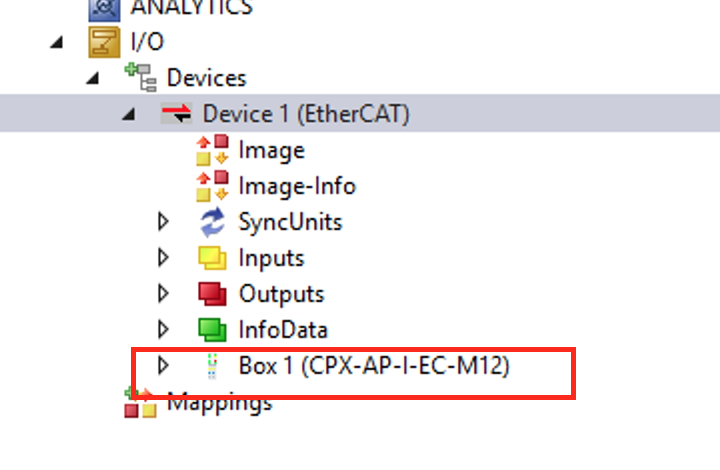Screen dimensions: 720x470
Task: Collapse Device 1 (EtherCAT)
Action: pyautogui.click(x=129, y=114)
